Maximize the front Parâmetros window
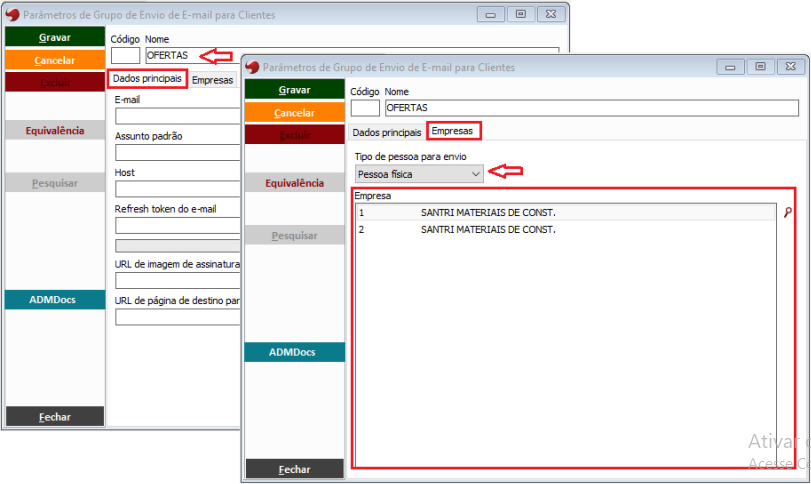The width and height of the screenshot is (811, 484). click(x=760, y=67)
